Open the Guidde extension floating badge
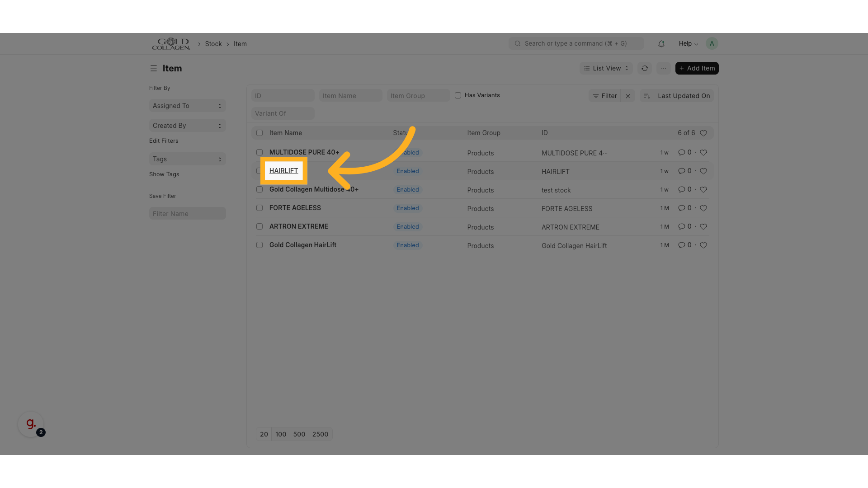Viewport: 868px width, 488px height. pos(31,424)
